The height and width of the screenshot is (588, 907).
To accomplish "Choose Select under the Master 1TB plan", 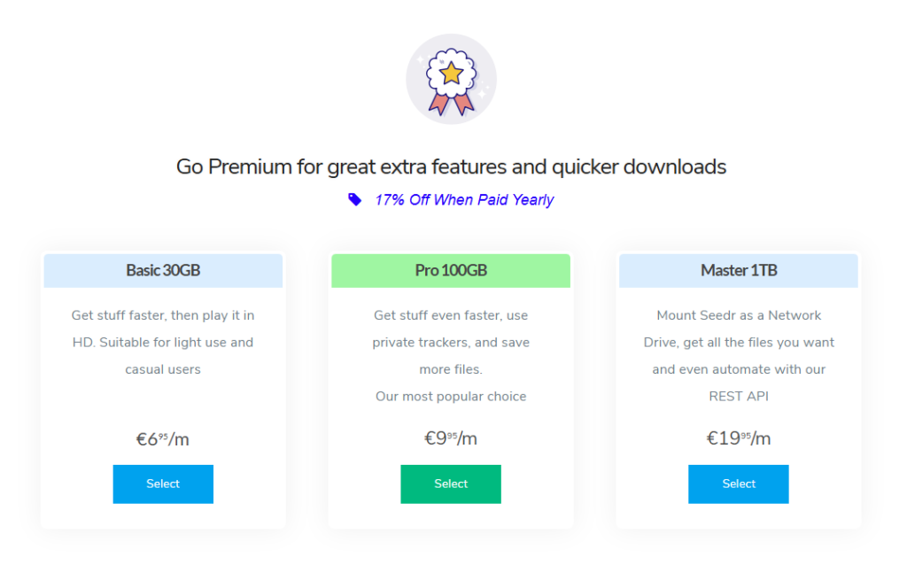I will tap(739, 484).
